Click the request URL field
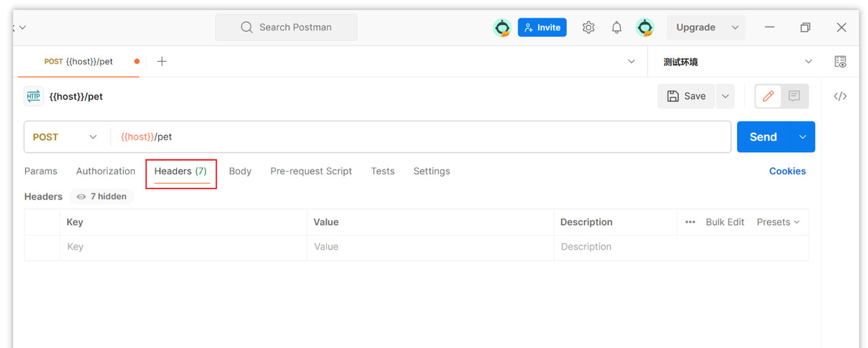This screenshot has width=868, height=348. pyautogui.click(x=420, y=137)
